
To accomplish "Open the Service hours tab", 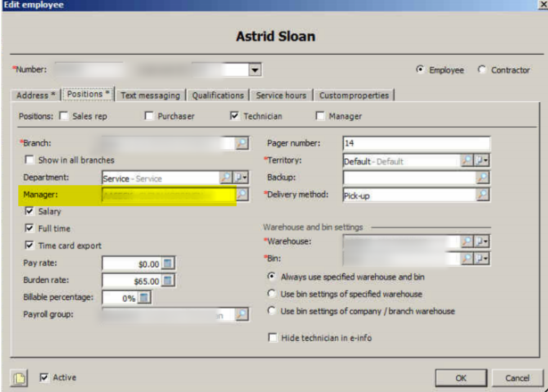I will tap(281, 95).
